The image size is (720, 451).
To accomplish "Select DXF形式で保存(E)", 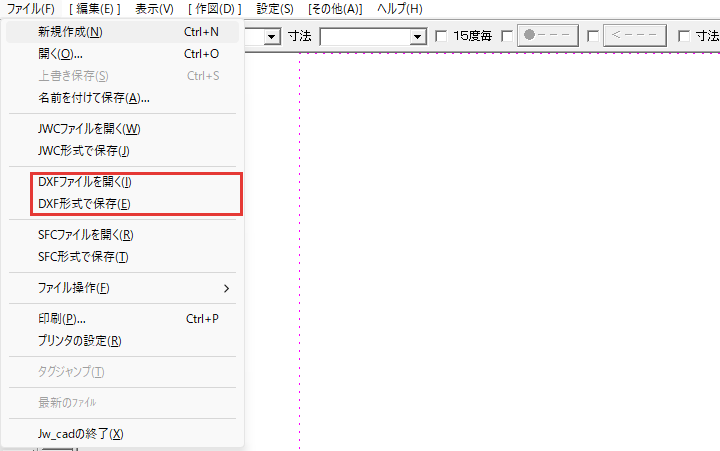I will click(x=123, y=204).
